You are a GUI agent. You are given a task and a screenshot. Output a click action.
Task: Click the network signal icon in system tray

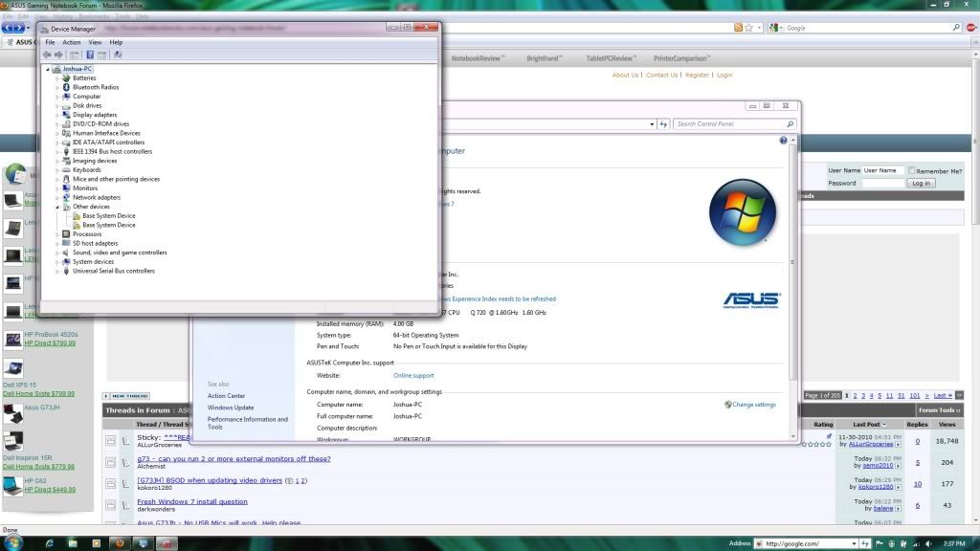point(916,544)
